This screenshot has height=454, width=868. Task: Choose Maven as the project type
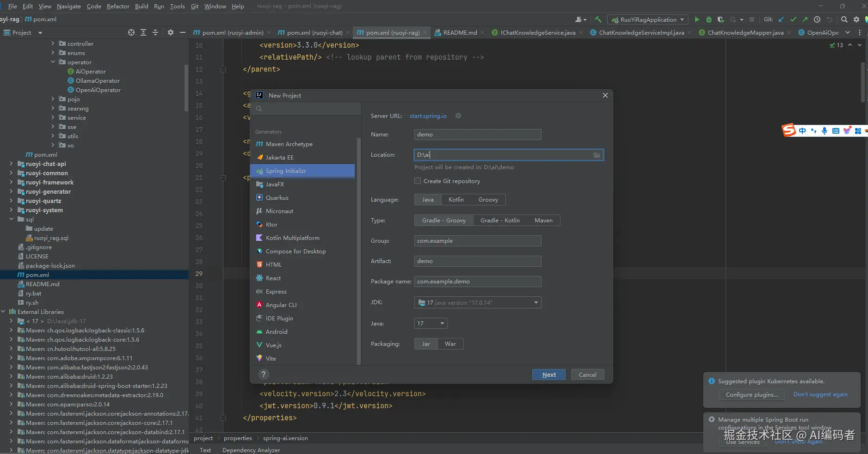pos(543,221)
